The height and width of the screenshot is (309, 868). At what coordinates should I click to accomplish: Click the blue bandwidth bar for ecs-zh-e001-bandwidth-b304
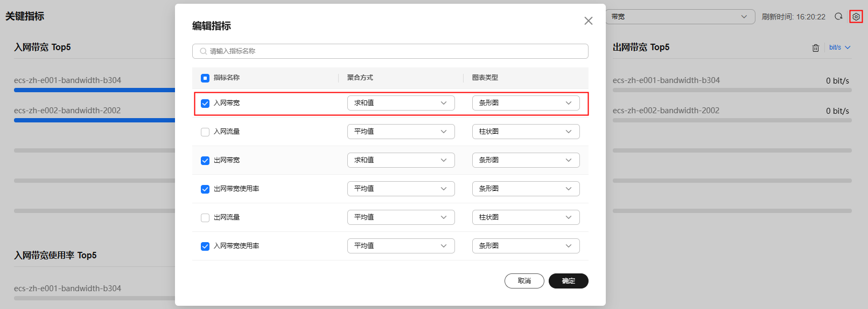click(x=94, y=90)
